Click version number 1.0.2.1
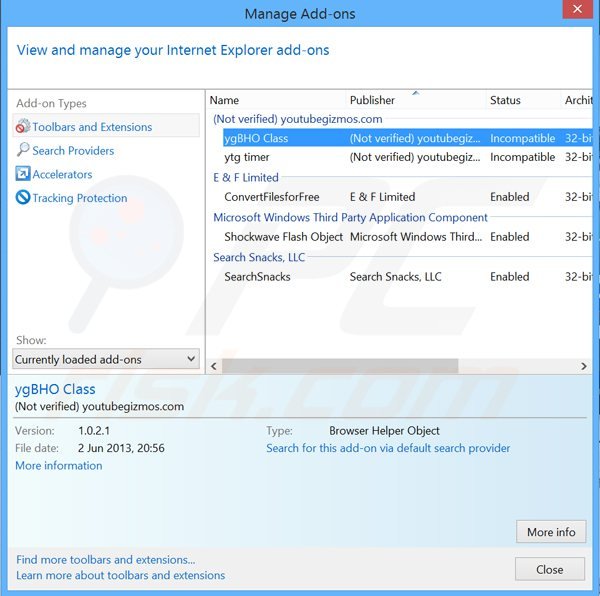 tap(94, 431)
